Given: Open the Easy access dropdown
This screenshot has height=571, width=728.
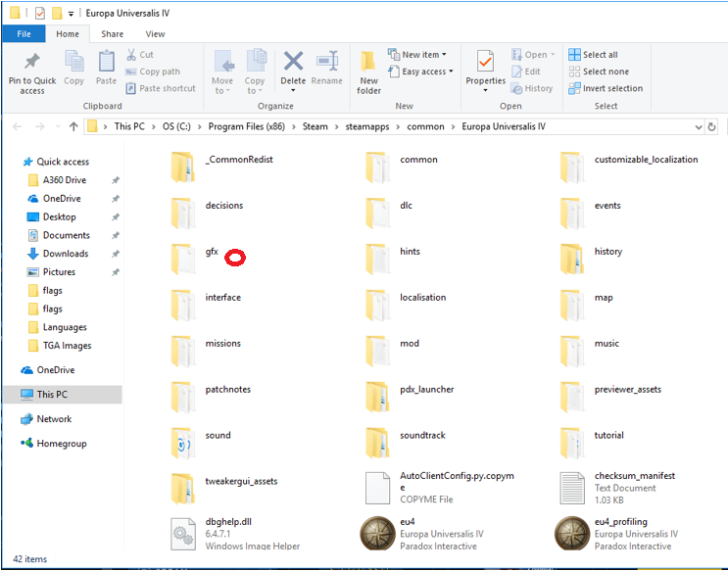Looking at the screenshot, I should click(x=420, y=71).
